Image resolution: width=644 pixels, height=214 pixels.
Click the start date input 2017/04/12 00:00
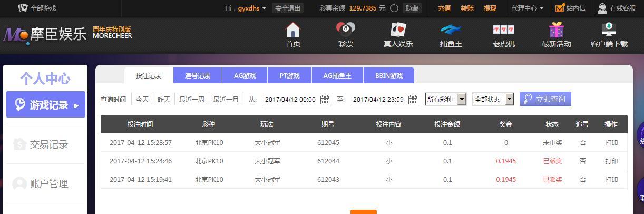297,99
